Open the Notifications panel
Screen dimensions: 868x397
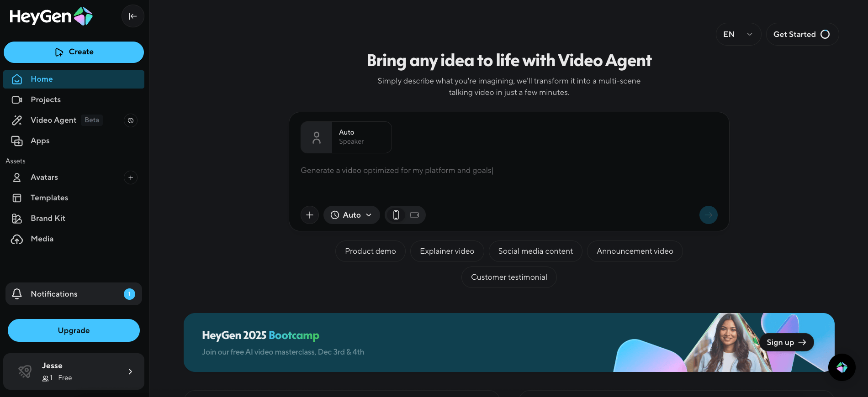click(74, 294)
